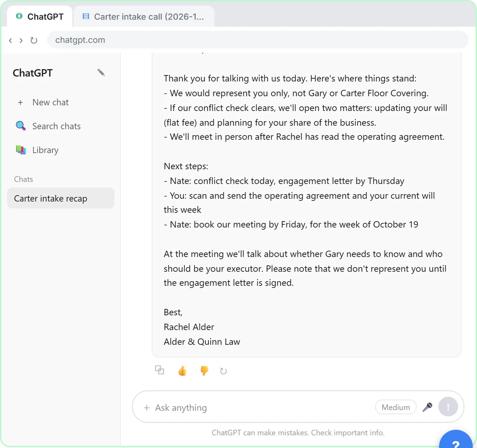Click the plus icon beside New chat
477x448 pixels.
(x=20, y=102)
